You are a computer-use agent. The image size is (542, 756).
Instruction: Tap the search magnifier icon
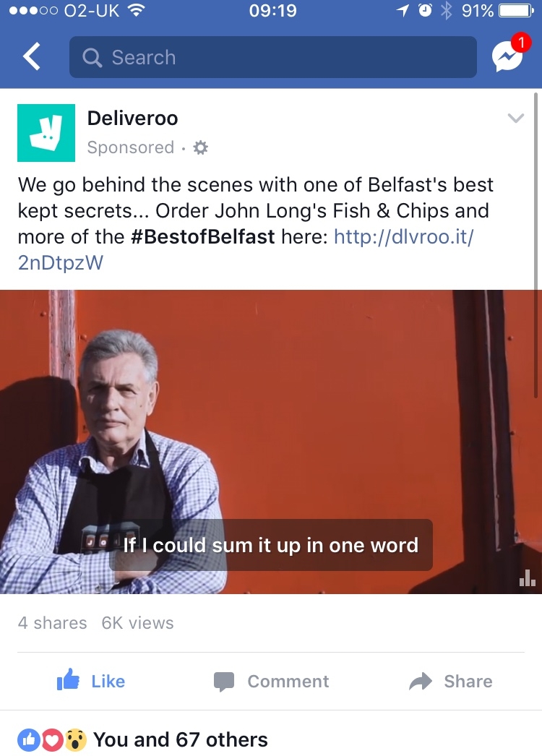[x=92, y=58]
